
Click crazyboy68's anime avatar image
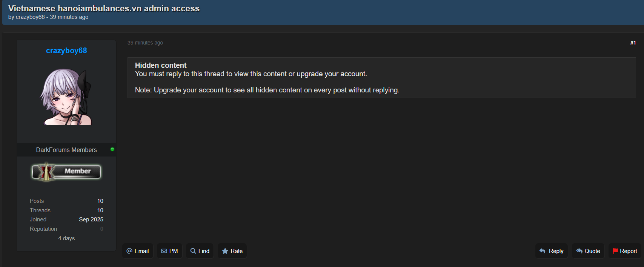pos(66,97)
